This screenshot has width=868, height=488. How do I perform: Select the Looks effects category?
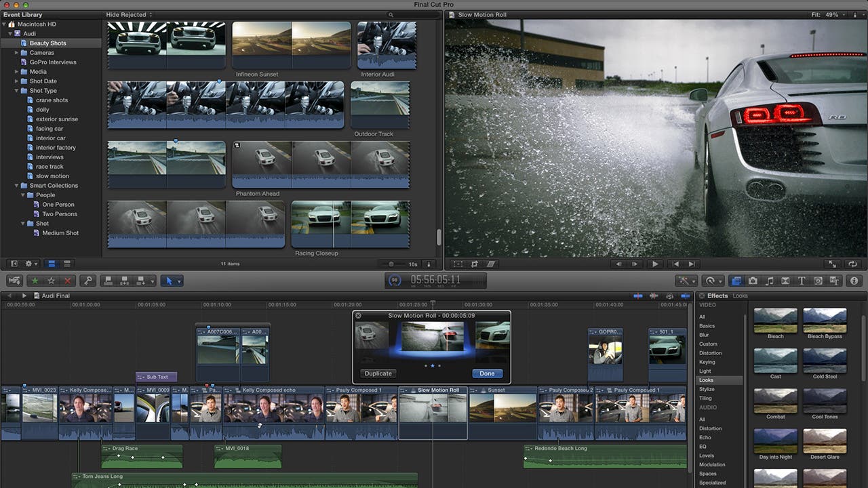click(706, 380)
